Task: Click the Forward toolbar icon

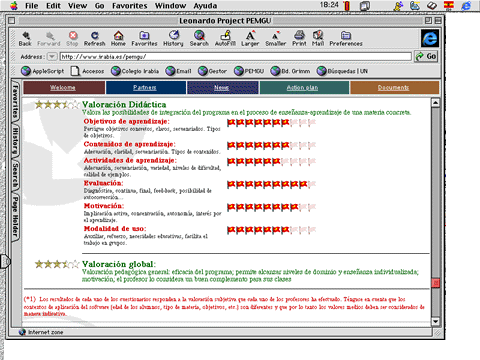Action: [49, 39]
